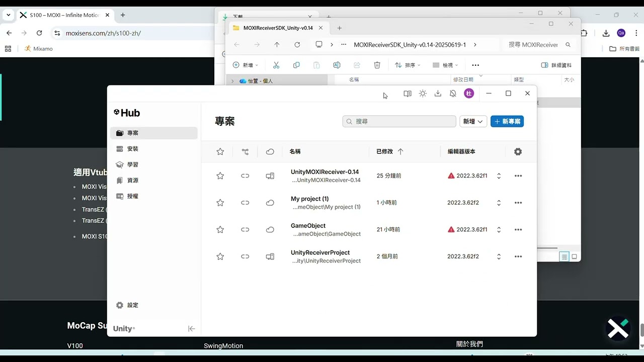Star the UnityReceiverProject project
This screenshot has width=644, height=362.
[x=220, y=256]
